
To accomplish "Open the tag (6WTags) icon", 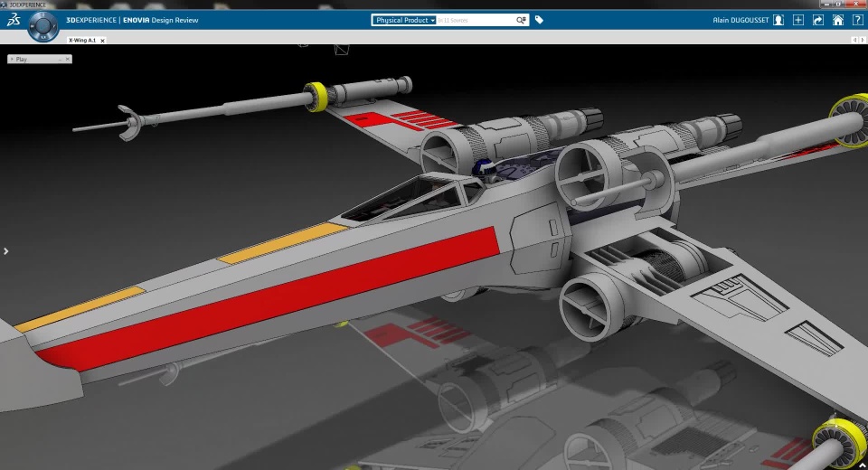I will tap(539, 20).
